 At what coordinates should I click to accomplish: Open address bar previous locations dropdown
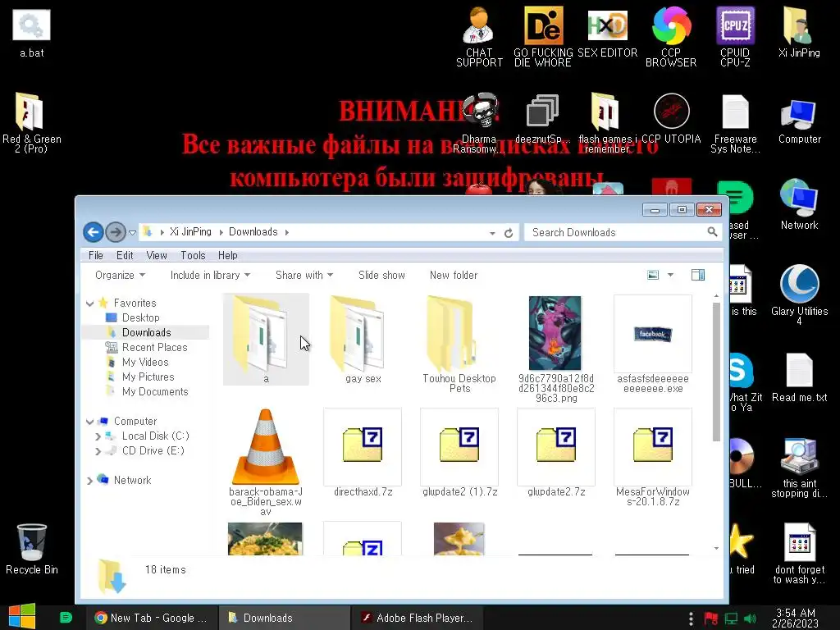tap(492, 233)
